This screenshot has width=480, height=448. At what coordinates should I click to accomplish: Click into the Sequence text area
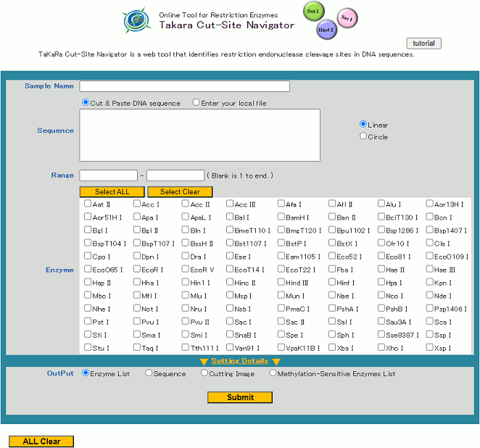[200, 135]
